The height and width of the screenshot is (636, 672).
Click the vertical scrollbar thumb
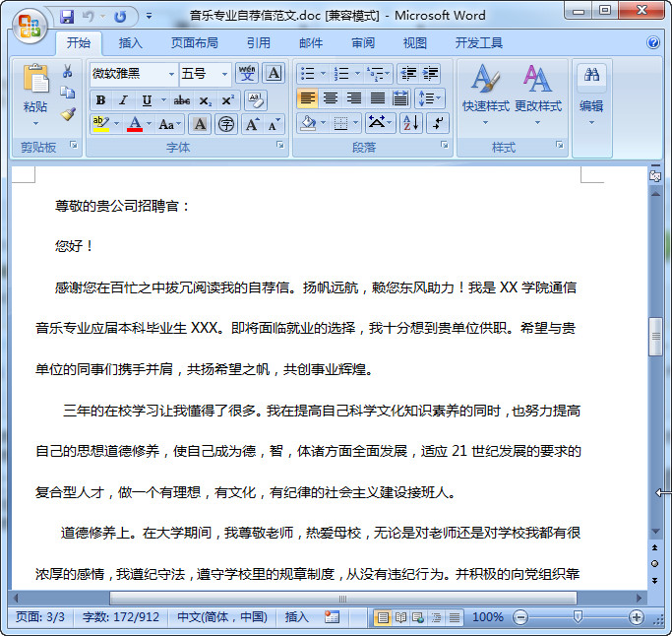[x=655, y=337]
